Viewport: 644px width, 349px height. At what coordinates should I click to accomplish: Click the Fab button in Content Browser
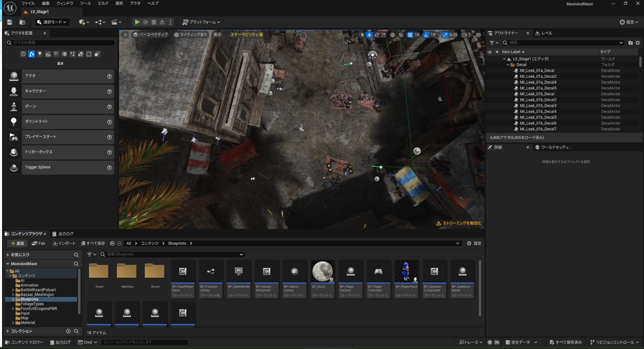[38, 243]
